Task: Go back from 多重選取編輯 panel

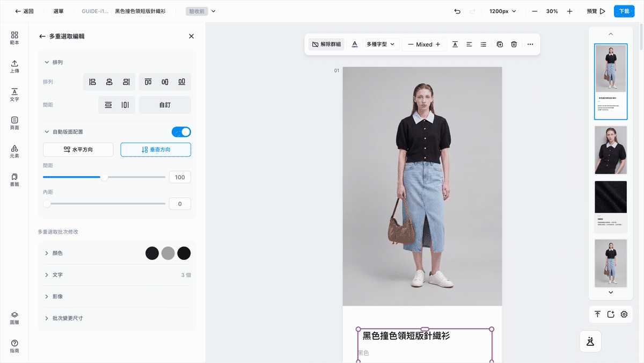Action: 42,37
